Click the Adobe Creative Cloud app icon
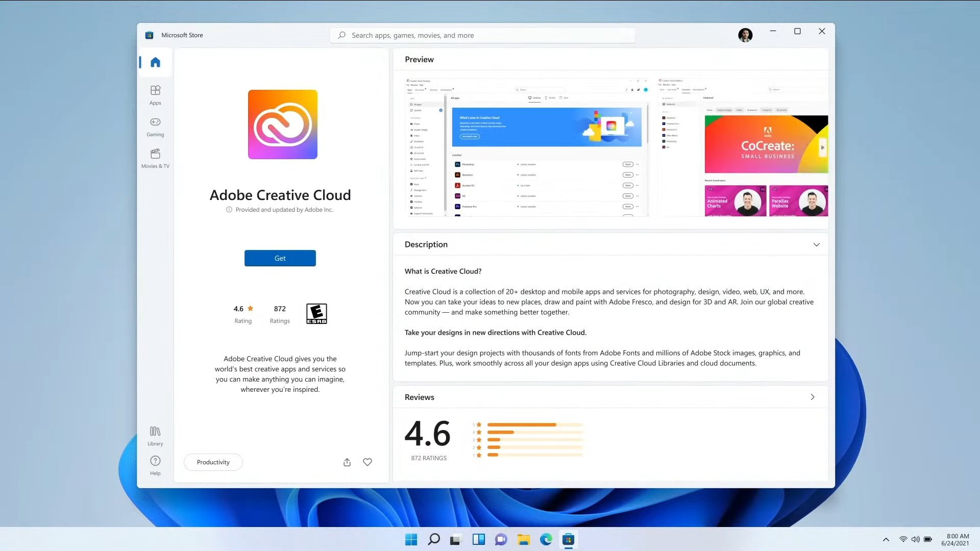 pyautogui.click(x=282, y=124)
